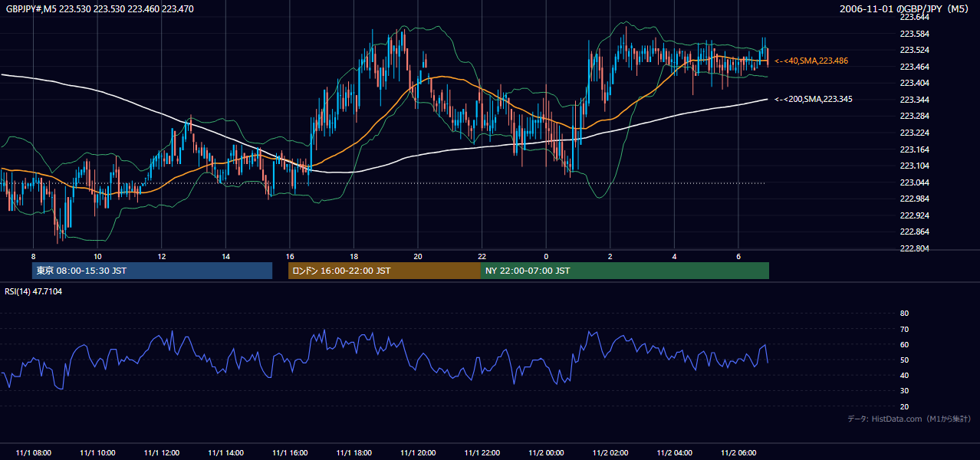Viewport: 980px width, 460px height.
Task: Click the 11/1 12:00 time label
Action: 162,453
